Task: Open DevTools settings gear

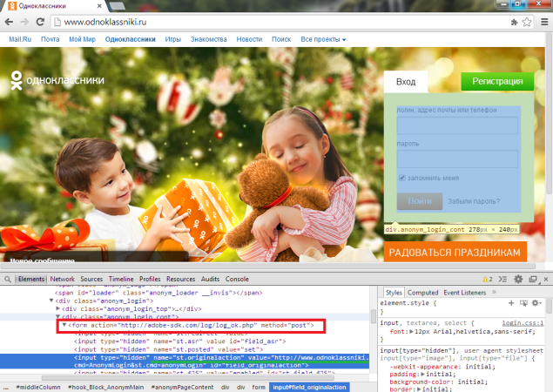Action: 518,279
